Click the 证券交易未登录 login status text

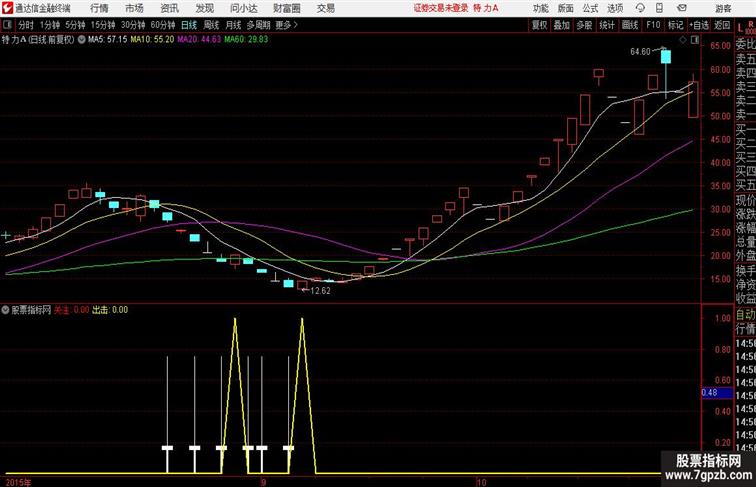click(x=441, y=8)
